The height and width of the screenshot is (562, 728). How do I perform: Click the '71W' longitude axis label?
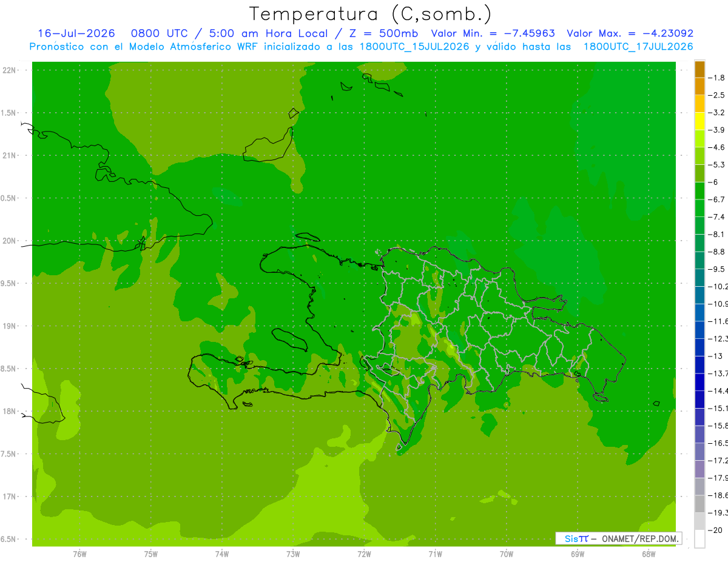click(x=435, y=554)
